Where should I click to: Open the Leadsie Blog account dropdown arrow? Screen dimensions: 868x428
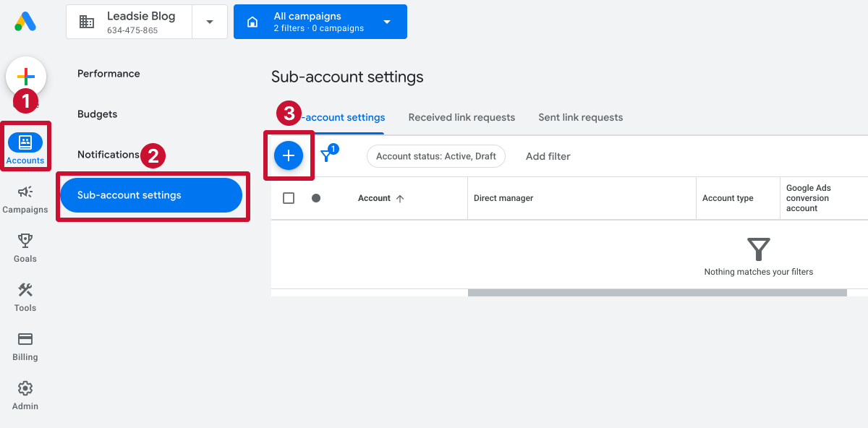click(x=210, y=22)
